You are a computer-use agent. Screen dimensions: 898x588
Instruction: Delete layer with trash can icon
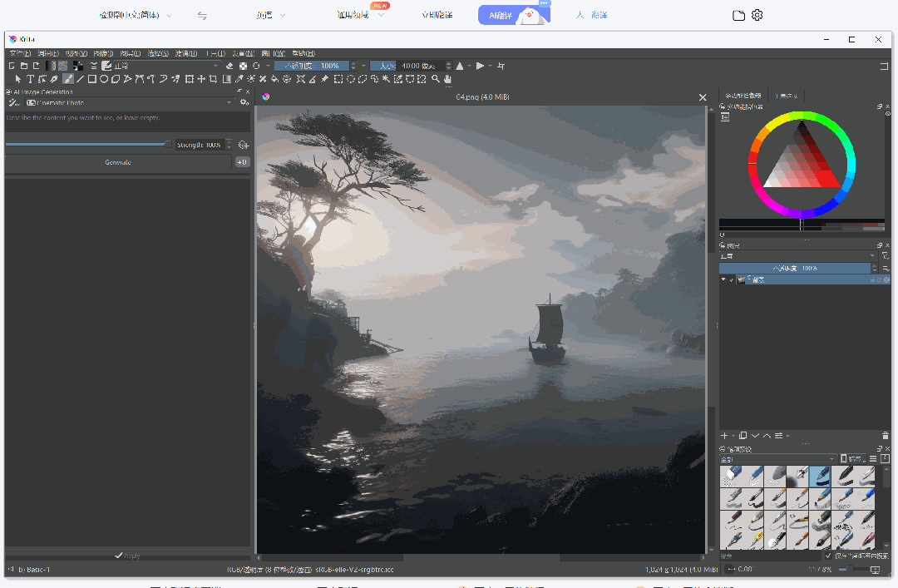885,436
